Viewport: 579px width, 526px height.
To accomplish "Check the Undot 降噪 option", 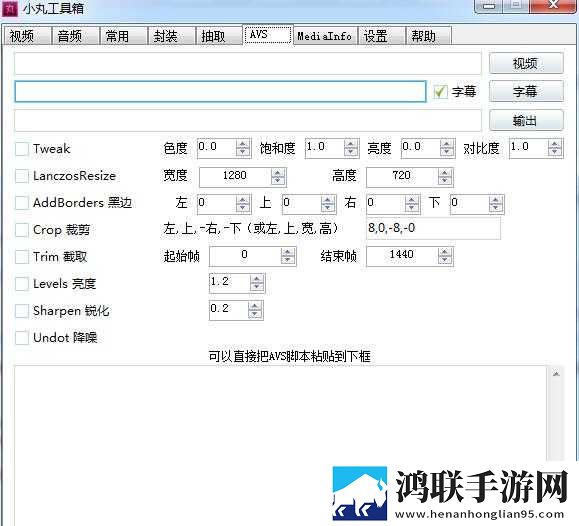I will click(x=21, y=338).
